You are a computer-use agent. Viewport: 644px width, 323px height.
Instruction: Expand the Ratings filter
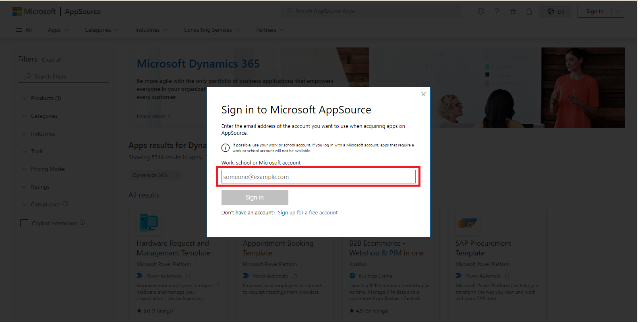pos(35,187)
